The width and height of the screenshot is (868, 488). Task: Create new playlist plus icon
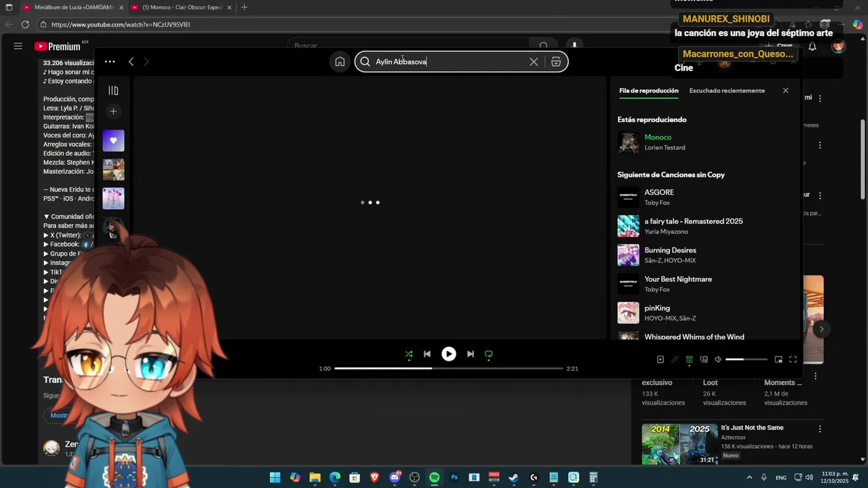click(113, 111)
